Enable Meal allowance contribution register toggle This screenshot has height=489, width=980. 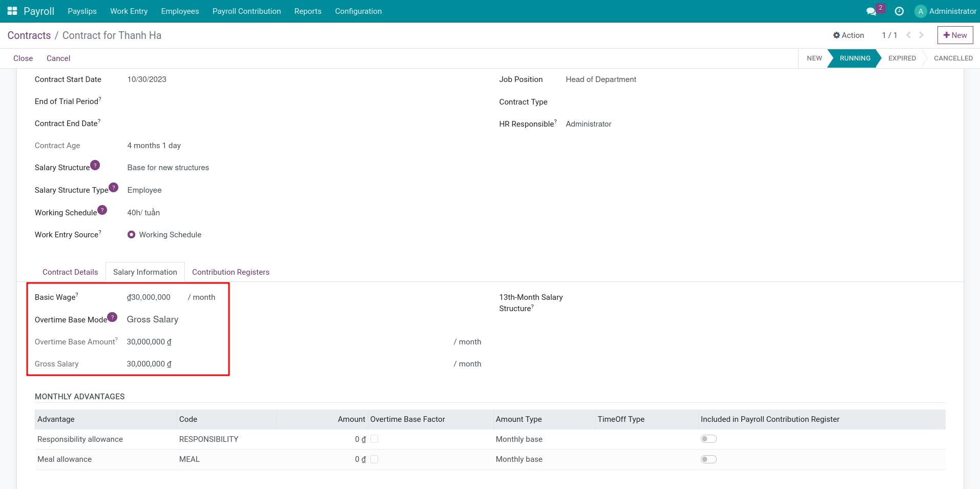coord(708,459)
